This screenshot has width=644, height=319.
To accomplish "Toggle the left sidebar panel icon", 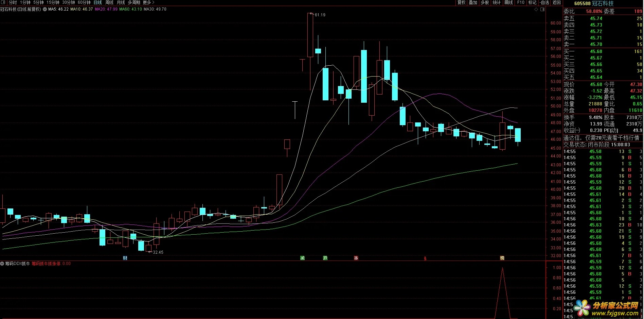I will pos(3,2).
